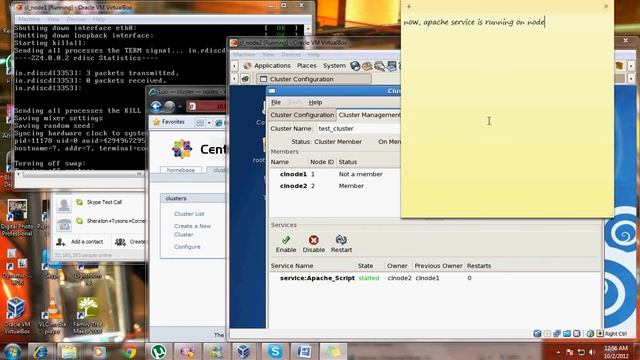Image resolution: width=640 pixels, height=360 pixels.
Task: Open the File menu in cluster window
Action: click(x=276, y=102)
